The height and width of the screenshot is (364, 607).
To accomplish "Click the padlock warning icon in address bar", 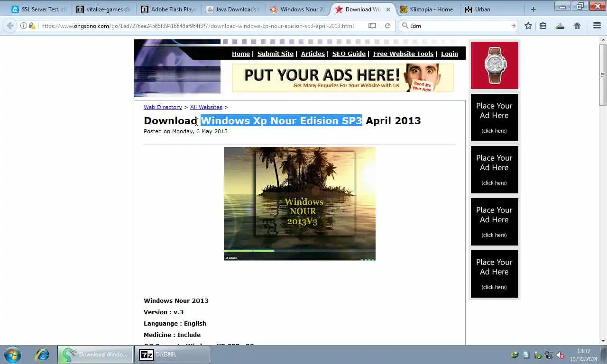I will pos(32,26).
